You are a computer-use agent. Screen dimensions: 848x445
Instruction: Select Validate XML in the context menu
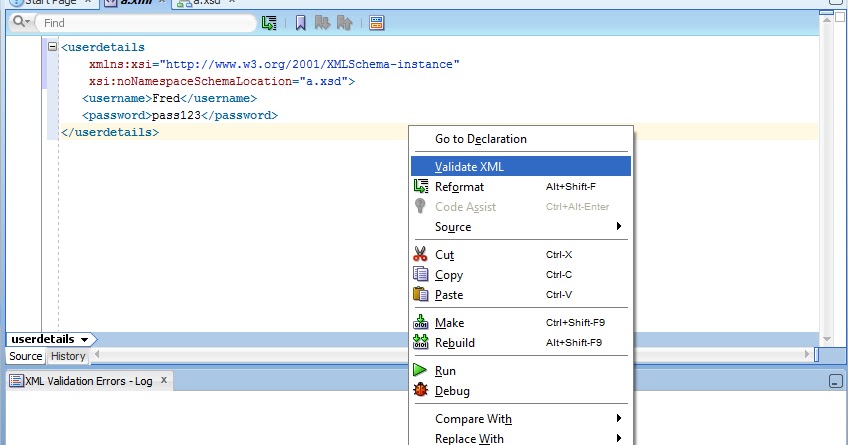521,167
